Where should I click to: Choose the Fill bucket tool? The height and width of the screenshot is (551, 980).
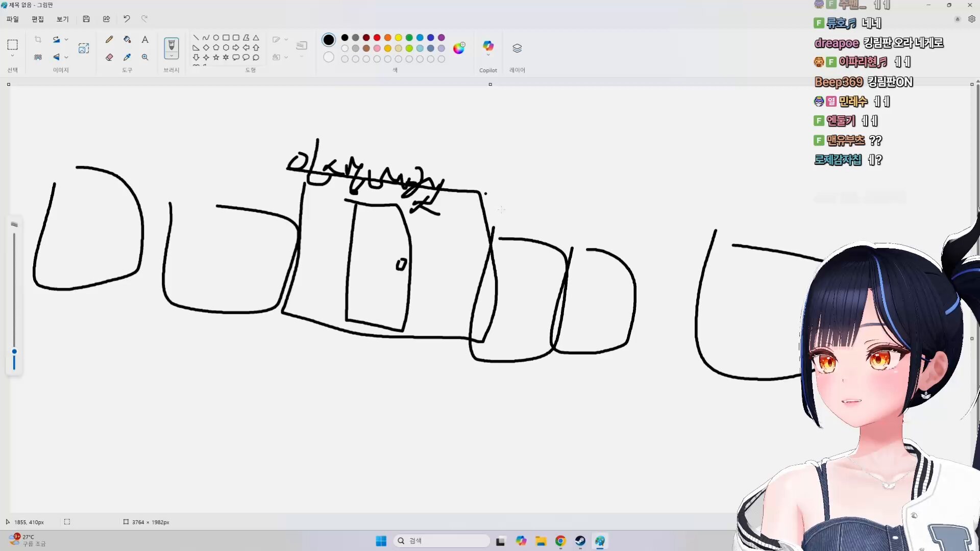(127, 39)
